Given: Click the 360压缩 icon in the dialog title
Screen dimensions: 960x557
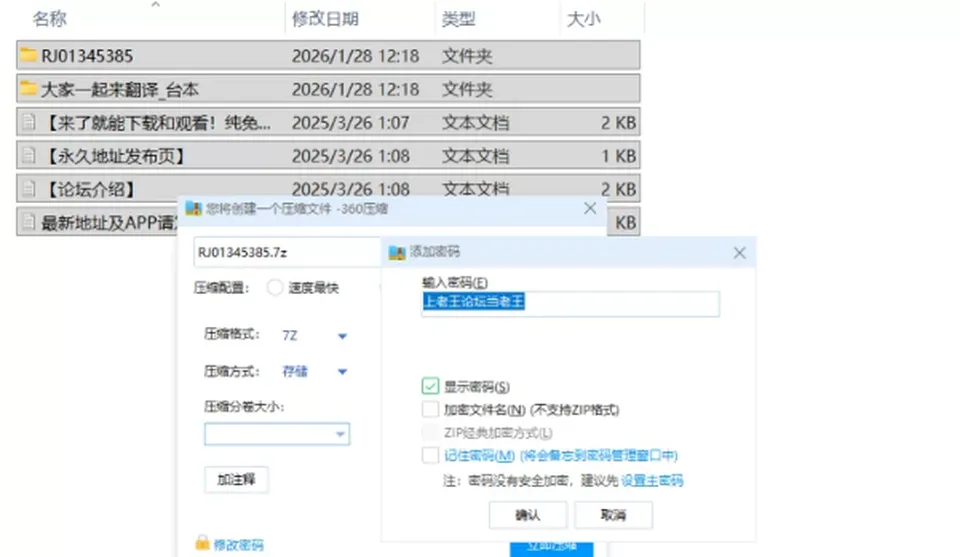Looking at the screenshot, I should pyautogui.click(x=193, y=208).
